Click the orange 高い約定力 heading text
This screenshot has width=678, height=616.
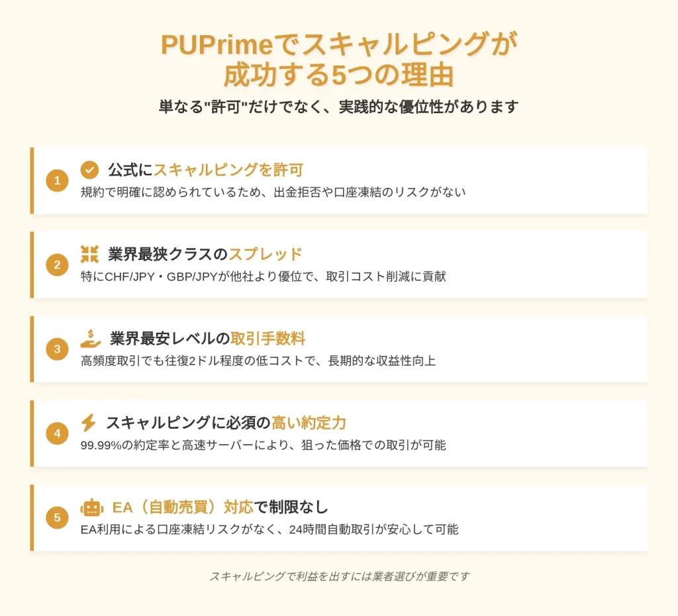309,423
